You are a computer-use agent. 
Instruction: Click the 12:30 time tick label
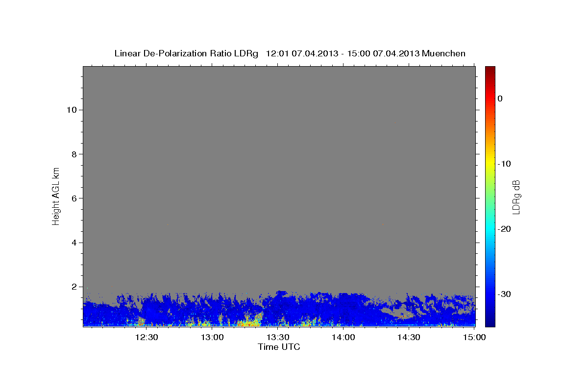coord(146,337)
